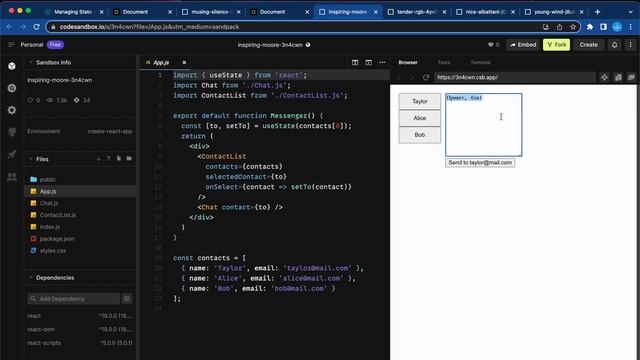Click the Embed button
Screen dimensions: 640x360
coord(523,44)
